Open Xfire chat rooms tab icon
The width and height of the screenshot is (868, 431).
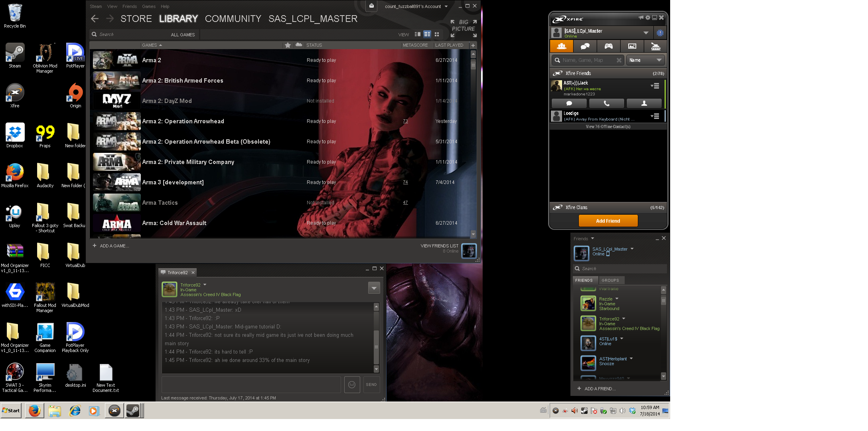click(585, 46)
